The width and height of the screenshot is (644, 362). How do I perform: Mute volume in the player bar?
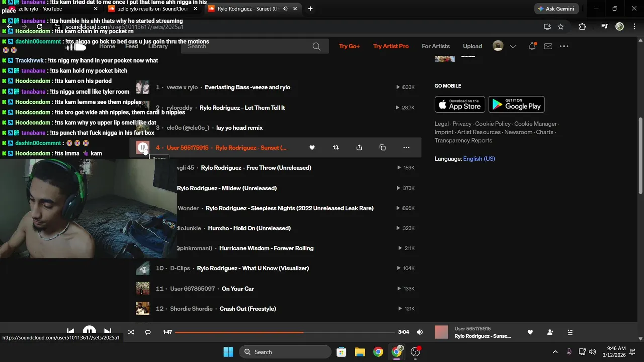click(x=420, y=332)
